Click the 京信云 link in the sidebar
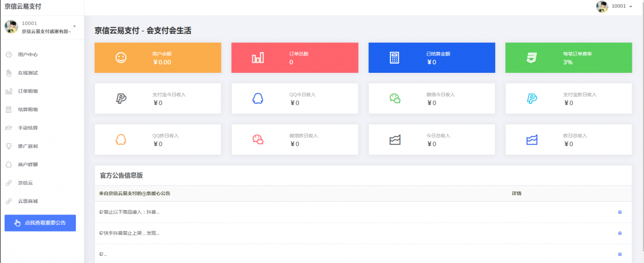The height and width of the screenshot is (263, 644). coord(25,183)
